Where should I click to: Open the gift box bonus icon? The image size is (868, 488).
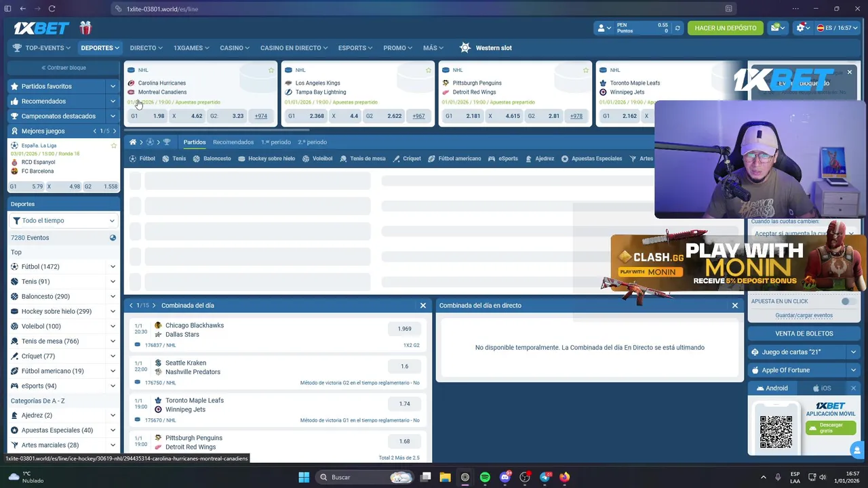pos(85,28)
